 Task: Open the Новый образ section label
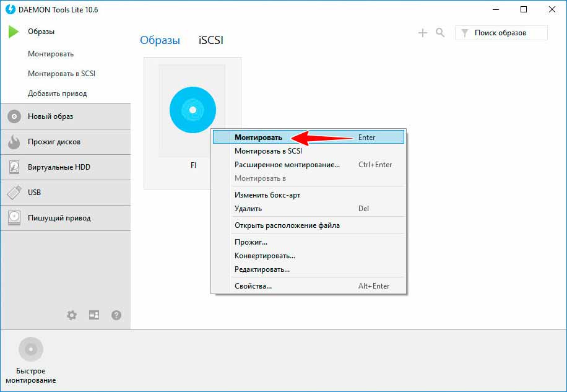[x=50, y=116]
